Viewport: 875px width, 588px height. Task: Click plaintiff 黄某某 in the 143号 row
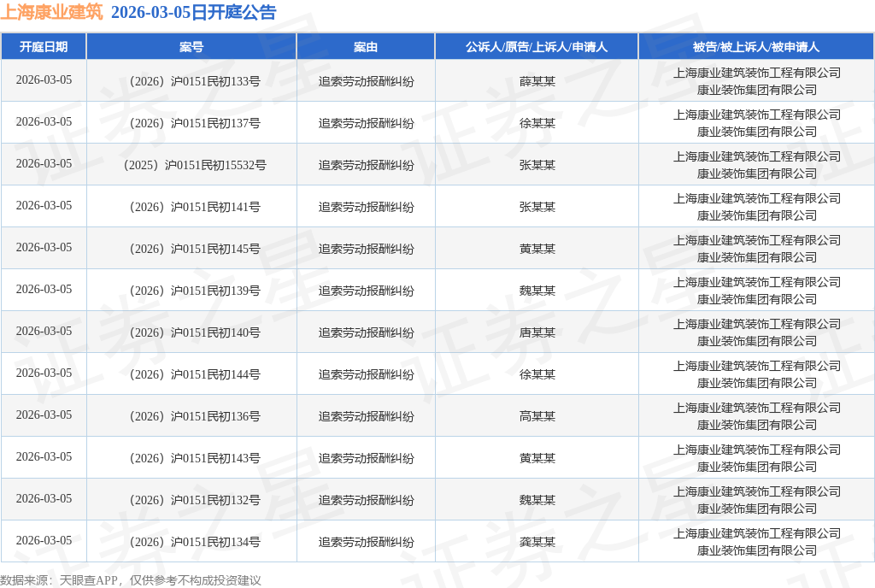click(537, 458)
